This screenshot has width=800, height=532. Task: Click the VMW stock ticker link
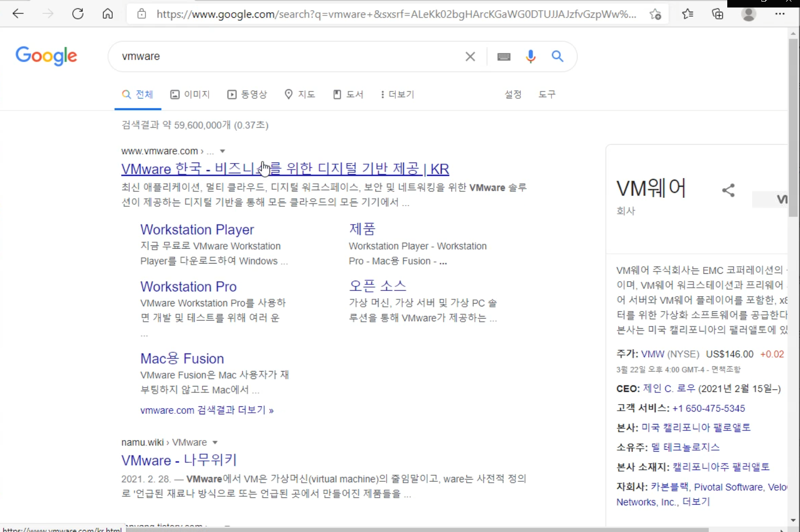[653, 354]
